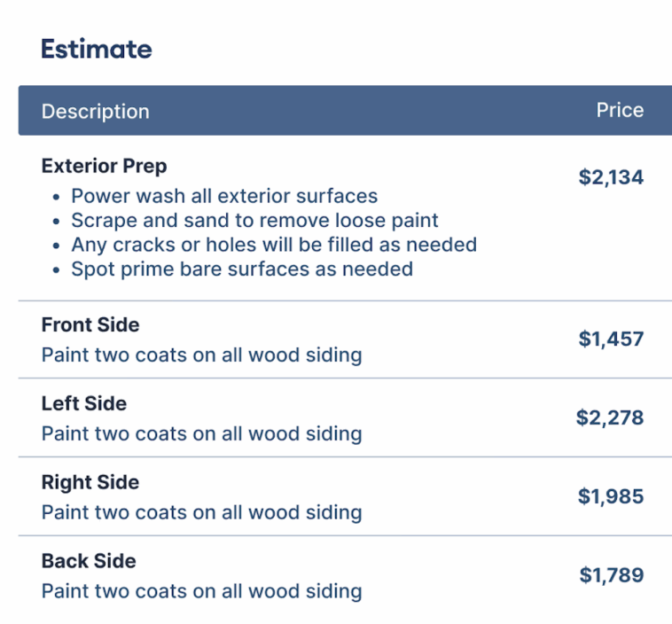Click the Exterior Prep item title
Screen dimensions: 672x624
click(104, 166)
